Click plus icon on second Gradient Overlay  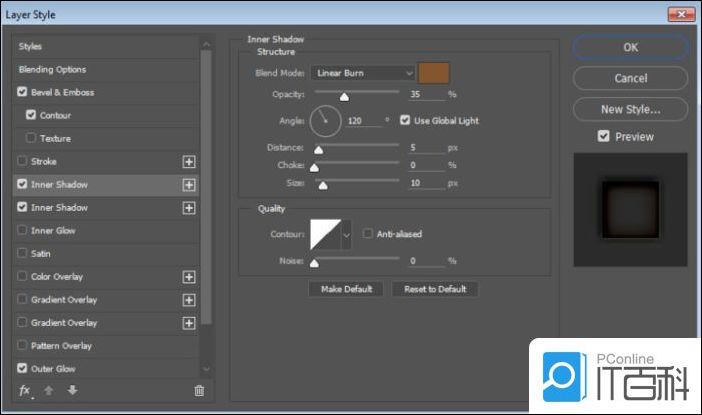point(189,323)
